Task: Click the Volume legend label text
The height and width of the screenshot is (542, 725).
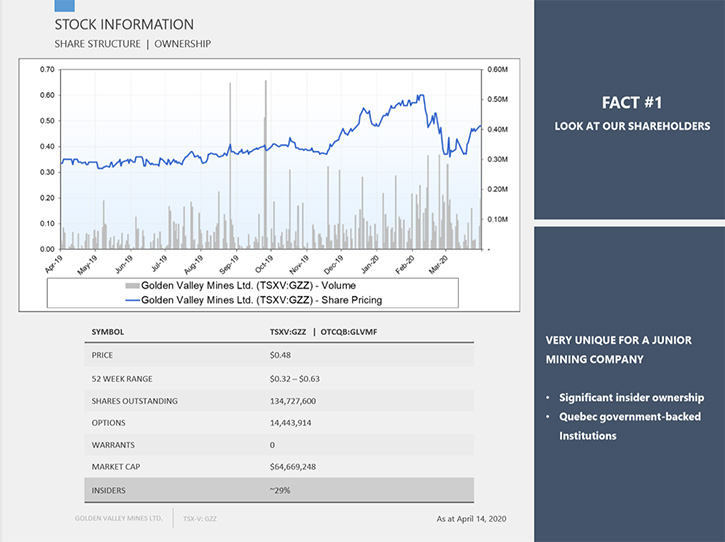Action: 248,285
